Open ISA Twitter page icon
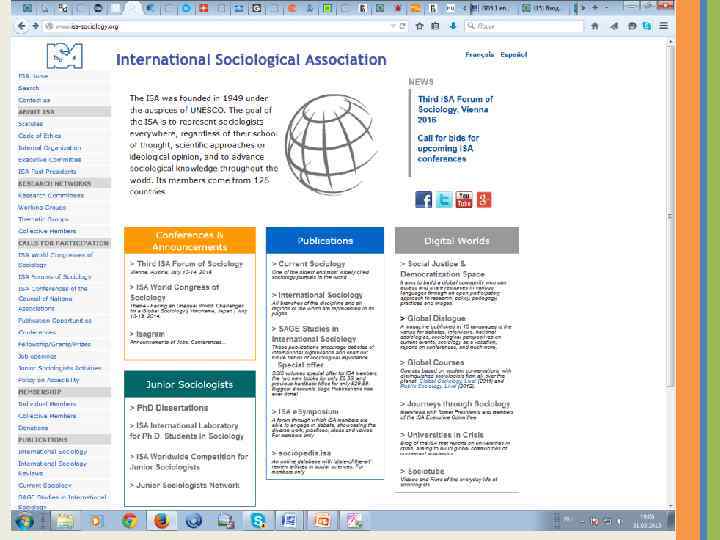This screenshot has width=720, height=540. pyautogui.click(x=444, y=200)
